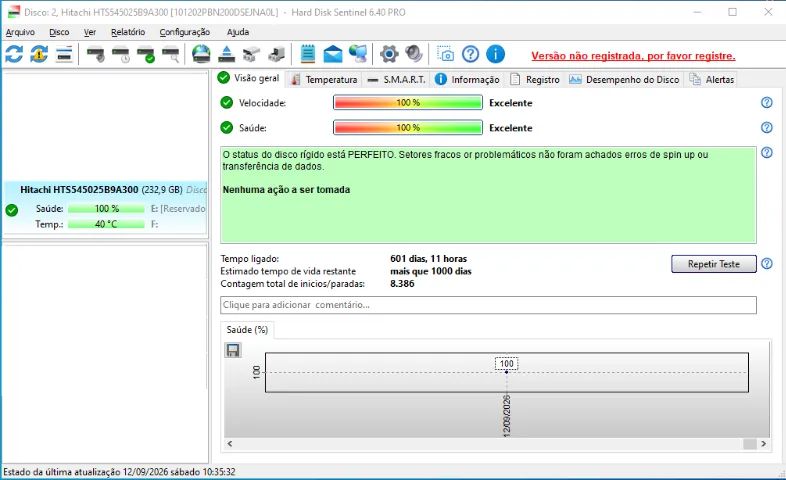Open the Relatório menu
Screen dimensions: 786x480
coord(128,32)
